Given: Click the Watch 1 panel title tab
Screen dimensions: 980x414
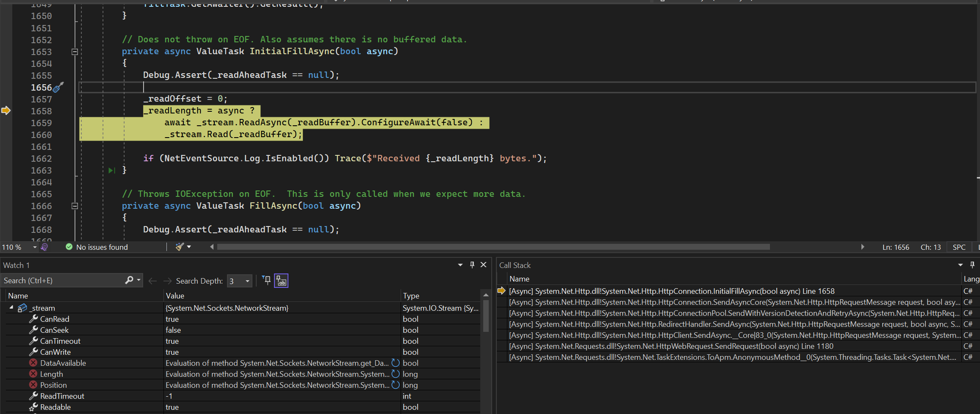Looking at the screenshot, I should click(17, 265).
